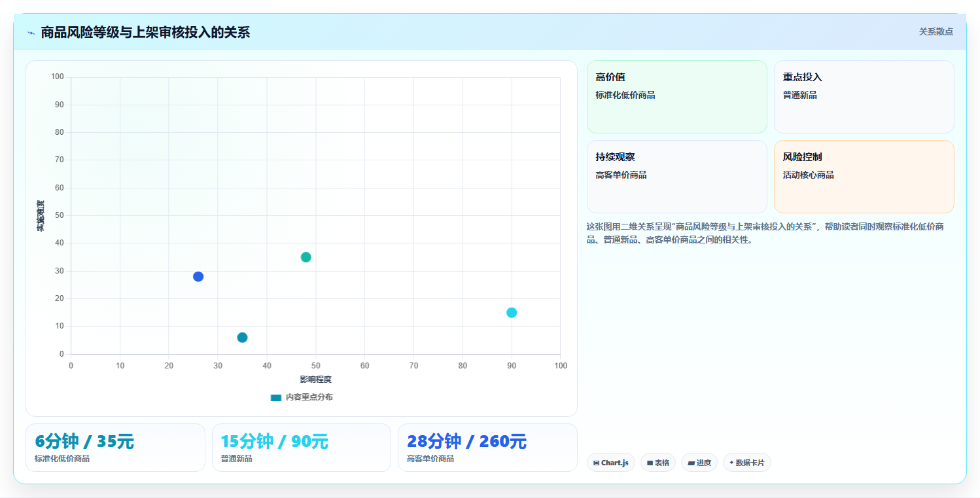Click the 28分钟 / 260元 stat card
Screen dimensions: 980x498
point(487,448)
